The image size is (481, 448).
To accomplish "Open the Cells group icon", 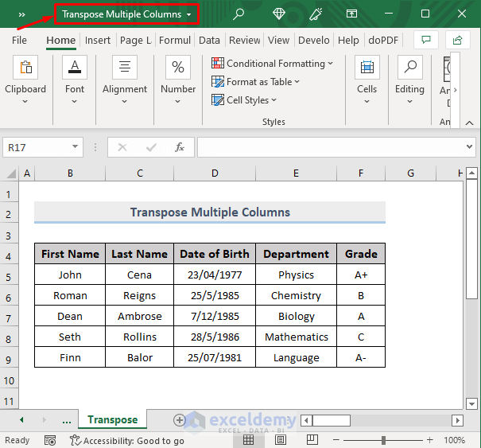I will (x=367, y=67).
